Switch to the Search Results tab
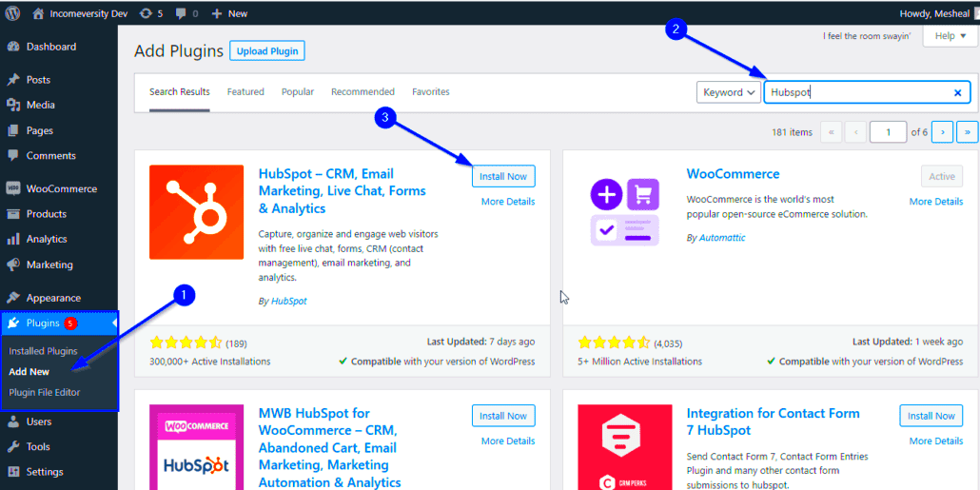The image size is (980, 490). [180, 92]
